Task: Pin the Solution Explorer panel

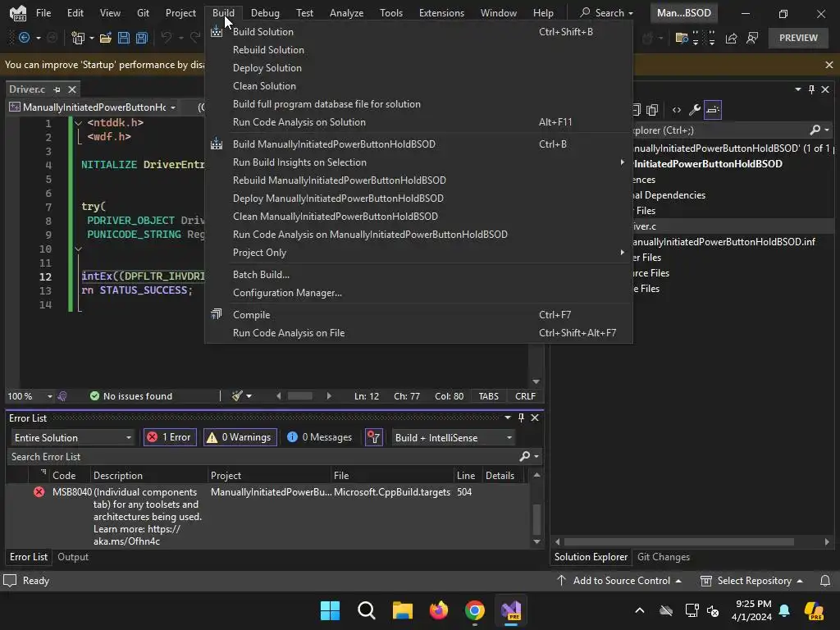Action: click(811, 89)
